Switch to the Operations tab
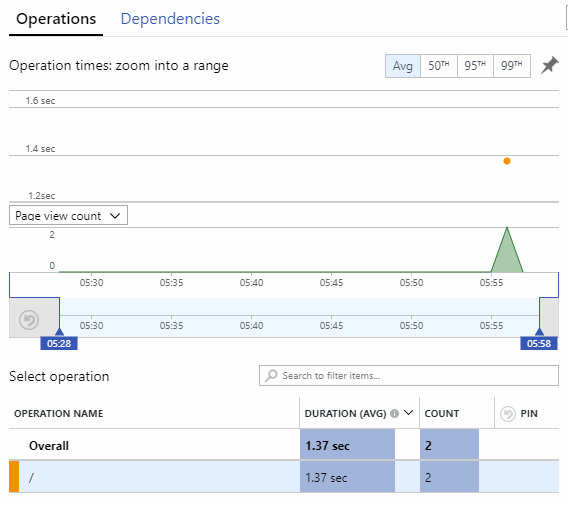The width and height of the screenshot is (568, 505). click(56, 19)
